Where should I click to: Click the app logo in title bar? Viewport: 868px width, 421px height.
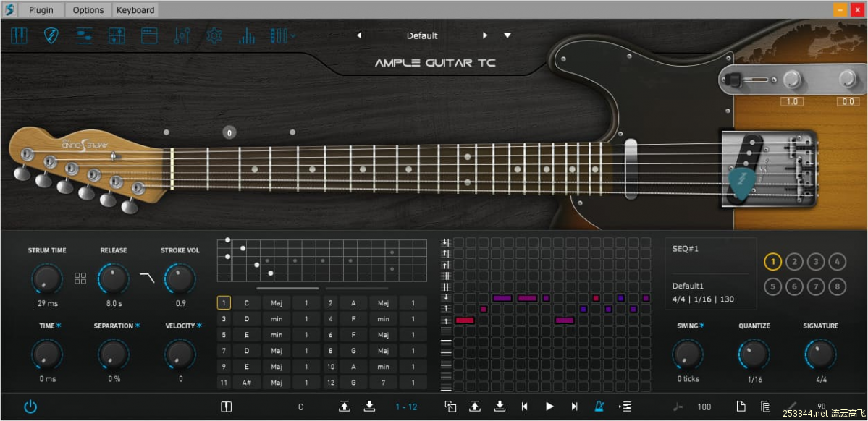click(x=10, y=9)
